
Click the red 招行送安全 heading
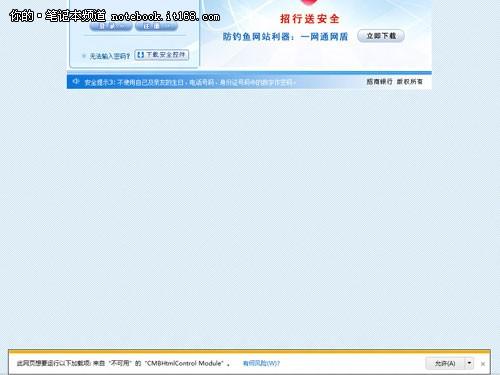[x=310, y=19]
